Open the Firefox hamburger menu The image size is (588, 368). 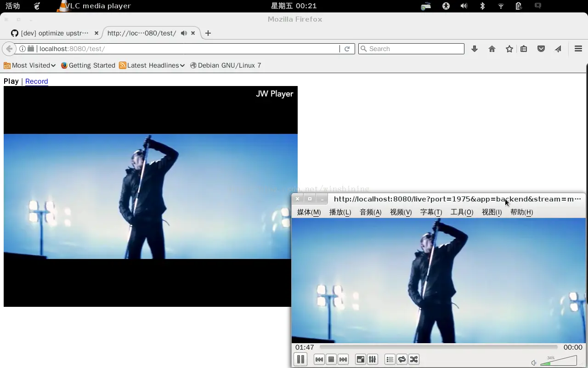578,49
